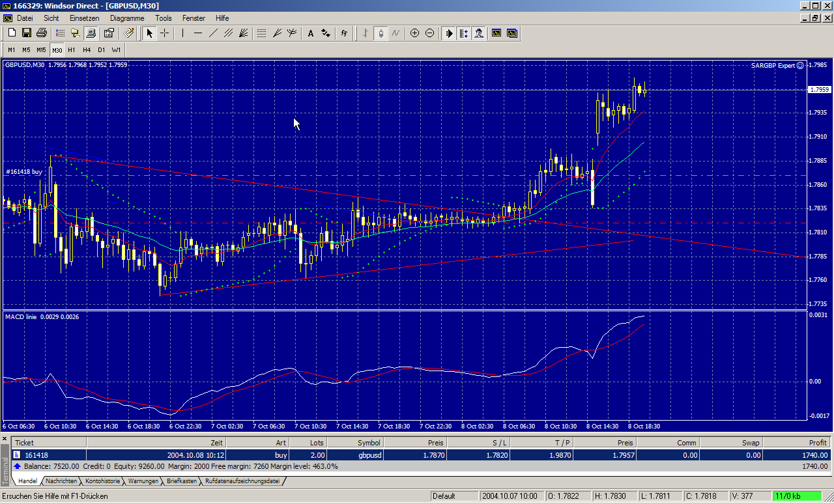Select the horizontal line drawing tool
This screenshot has width=834, height=504.
tap(198, 33)
